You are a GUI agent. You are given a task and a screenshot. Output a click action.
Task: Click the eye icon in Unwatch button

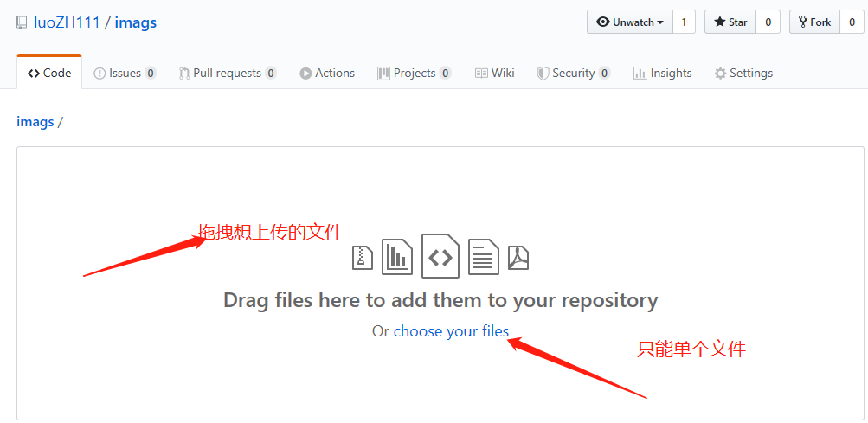[x=603, y=22]
